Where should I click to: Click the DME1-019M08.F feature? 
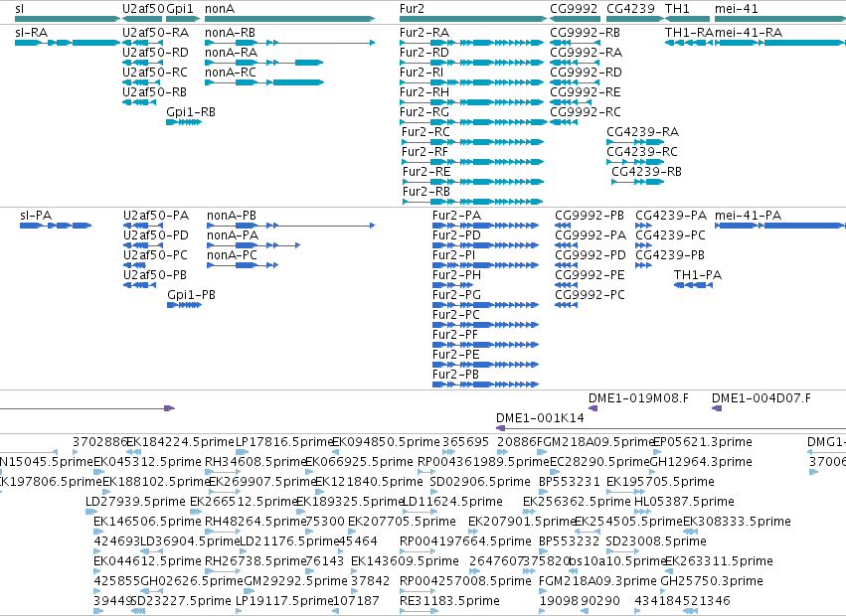click(x=638, y=398)
